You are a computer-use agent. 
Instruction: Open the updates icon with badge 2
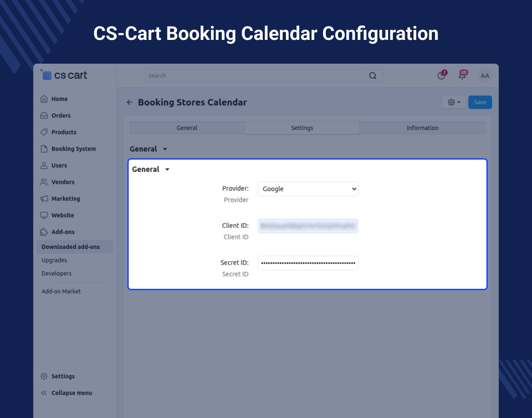pyautogui.click(x=441, y=76)
